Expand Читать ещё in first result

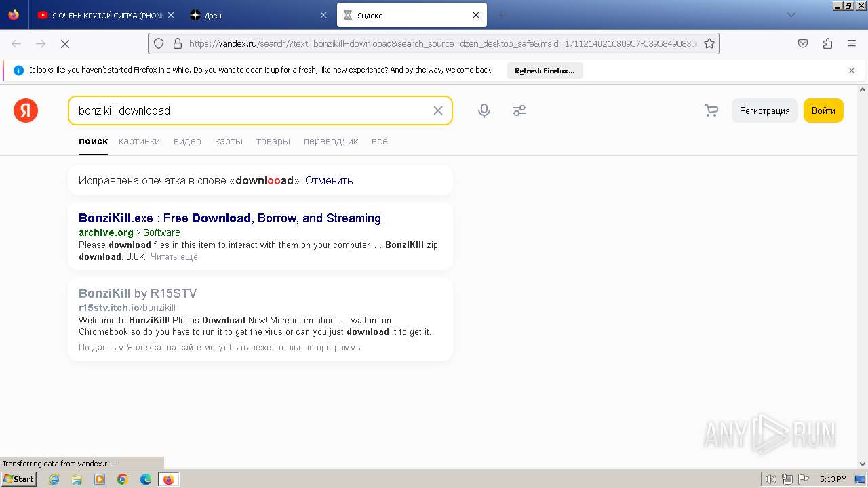coord(174,257)
